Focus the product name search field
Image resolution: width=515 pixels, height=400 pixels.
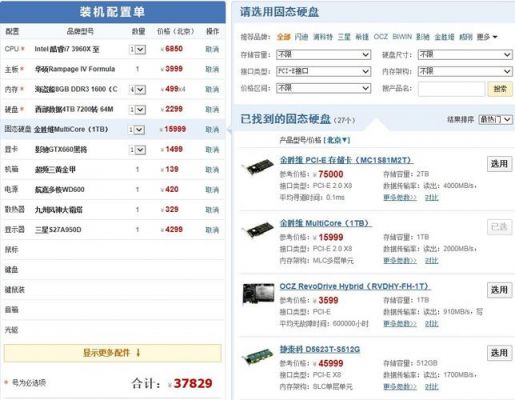pos(451,89)
